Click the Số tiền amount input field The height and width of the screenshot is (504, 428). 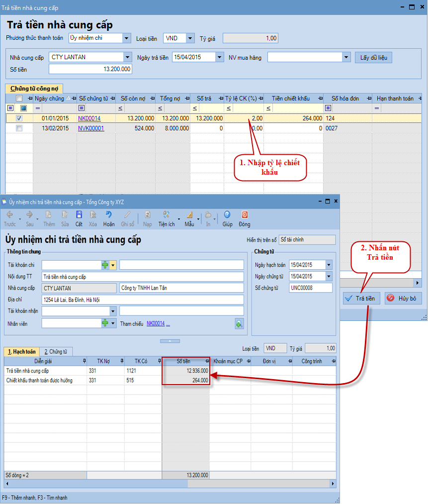(x=90, y=69)
